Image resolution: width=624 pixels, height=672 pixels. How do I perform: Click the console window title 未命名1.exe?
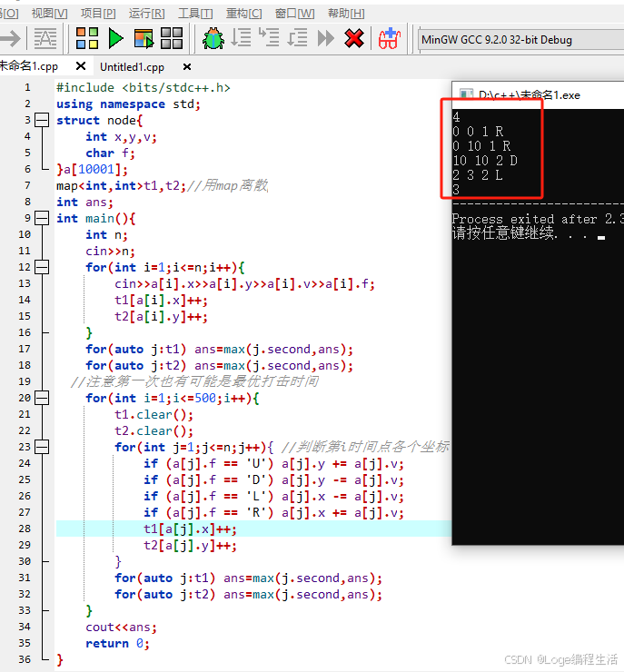(x=529, y=95)
